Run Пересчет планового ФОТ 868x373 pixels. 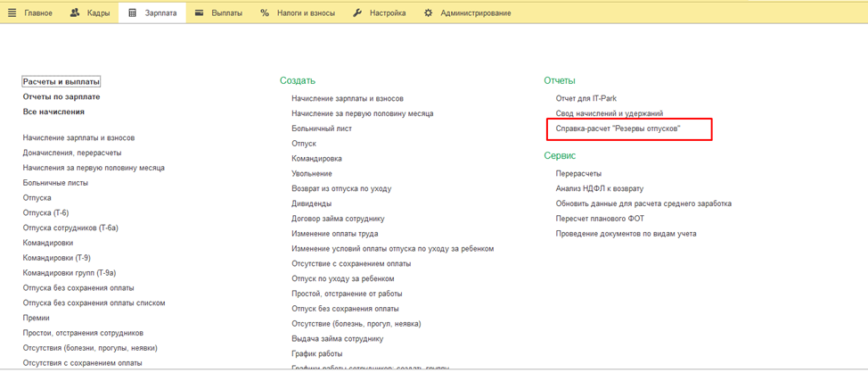[600, 219]
